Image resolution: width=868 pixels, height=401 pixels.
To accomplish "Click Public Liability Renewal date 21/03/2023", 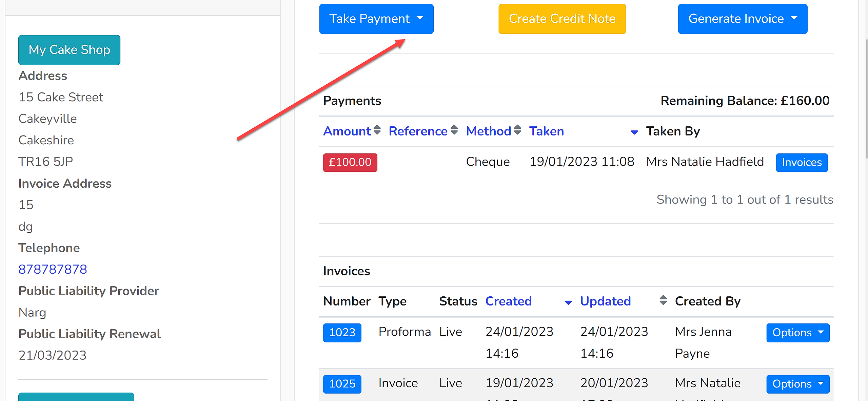I will tap(53, 355).
